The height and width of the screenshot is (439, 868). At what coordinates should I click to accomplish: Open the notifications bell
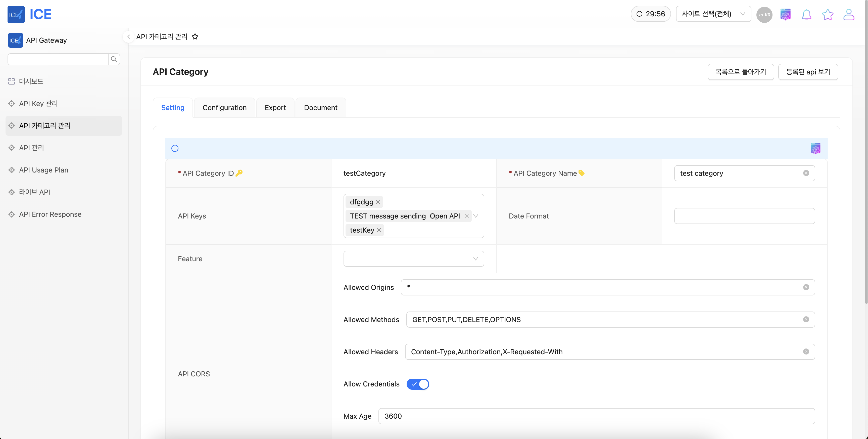(x=806, y=15)
